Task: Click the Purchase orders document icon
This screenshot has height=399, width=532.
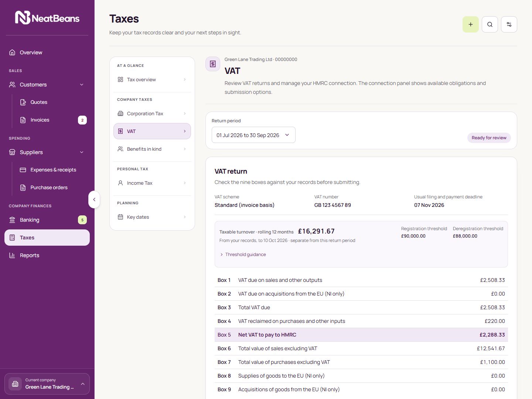Action: coord(23,188)
